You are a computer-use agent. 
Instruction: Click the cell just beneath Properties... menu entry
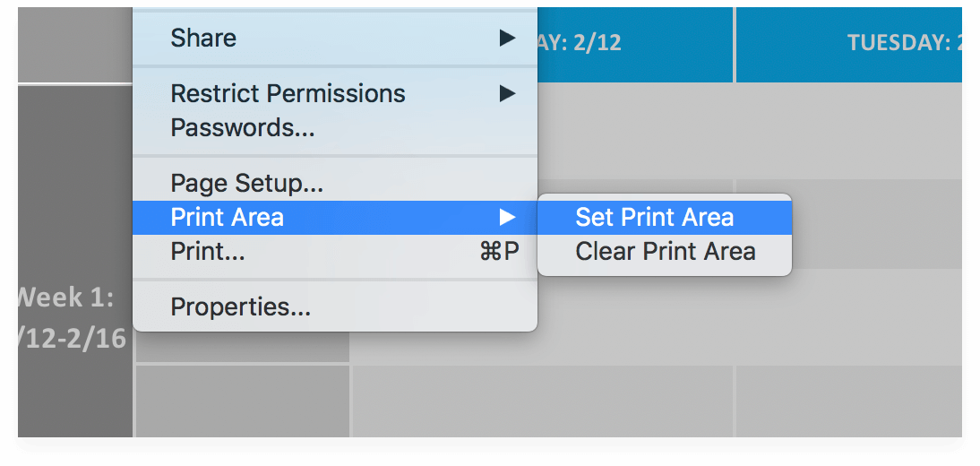[242, 348]
